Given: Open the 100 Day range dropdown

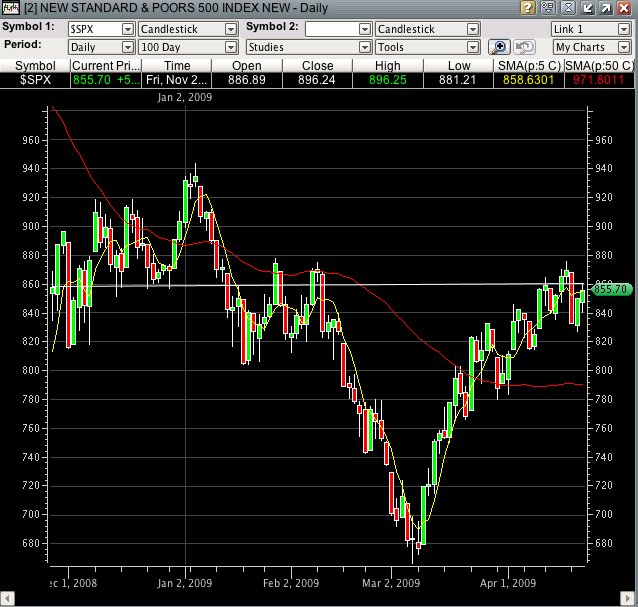Looking at the screenshot, I should click(230, 47).
